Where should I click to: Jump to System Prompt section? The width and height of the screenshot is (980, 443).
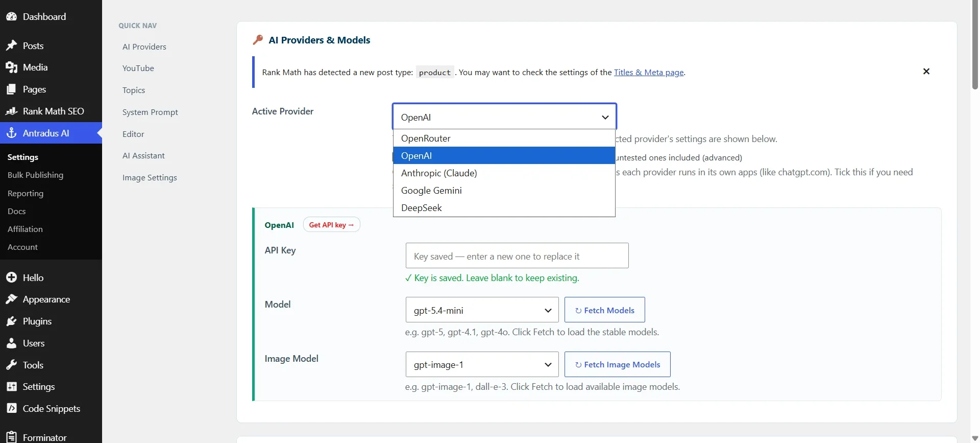point(150,112)
